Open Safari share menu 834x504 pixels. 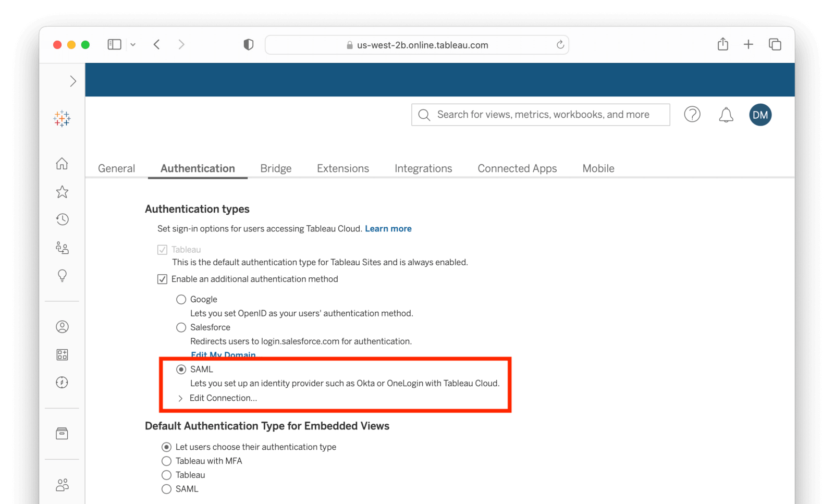click(723, 44)
